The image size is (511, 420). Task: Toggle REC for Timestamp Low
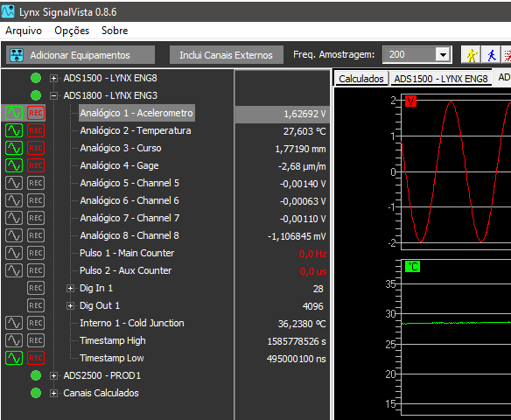[36, 358]
